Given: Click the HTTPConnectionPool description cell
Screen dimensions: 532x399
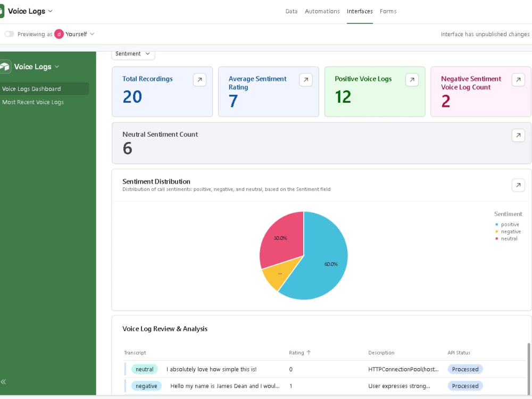Looking at the screenshot, I should click(x=403, y=369).
